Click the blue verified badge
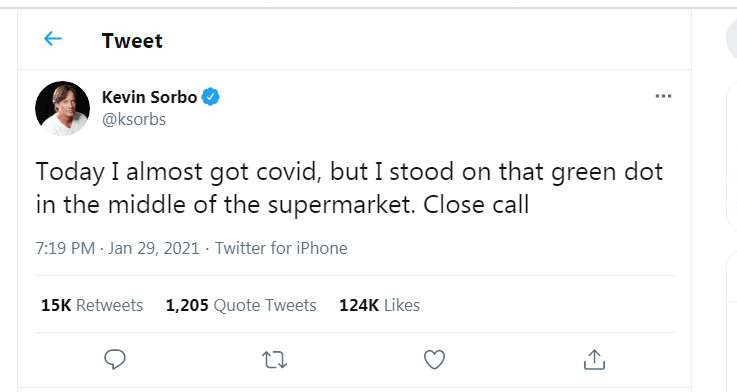The height and width of the screenshot is (392, 737). click(211, 97)
